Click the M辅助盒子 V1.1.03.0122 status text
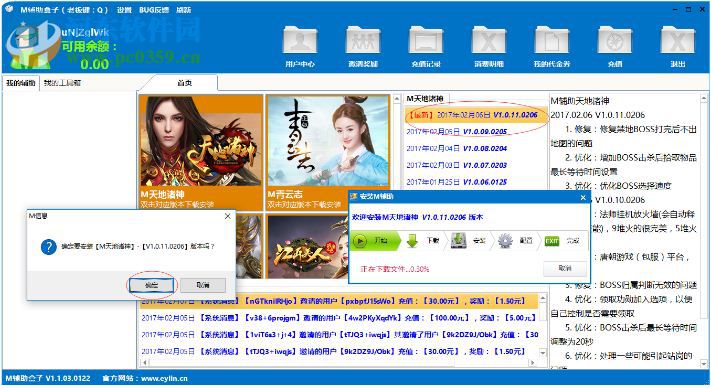Image resolution: width=711 pixels, height=388 pixels. tap(48, 378)
